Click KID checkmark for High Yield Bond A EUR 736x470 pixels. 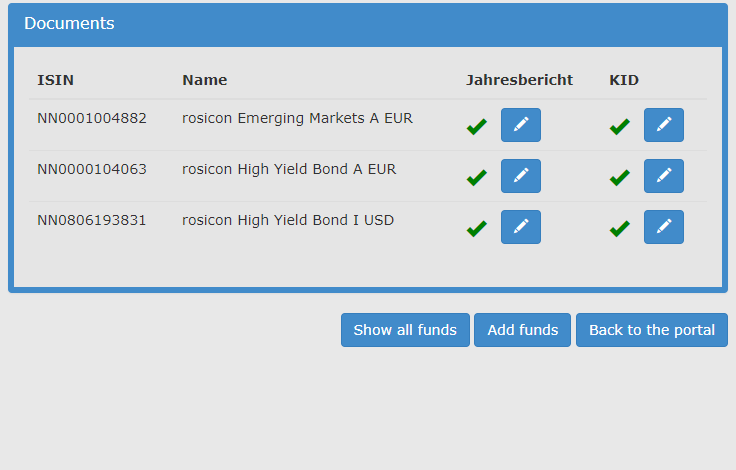coord(620,177)
